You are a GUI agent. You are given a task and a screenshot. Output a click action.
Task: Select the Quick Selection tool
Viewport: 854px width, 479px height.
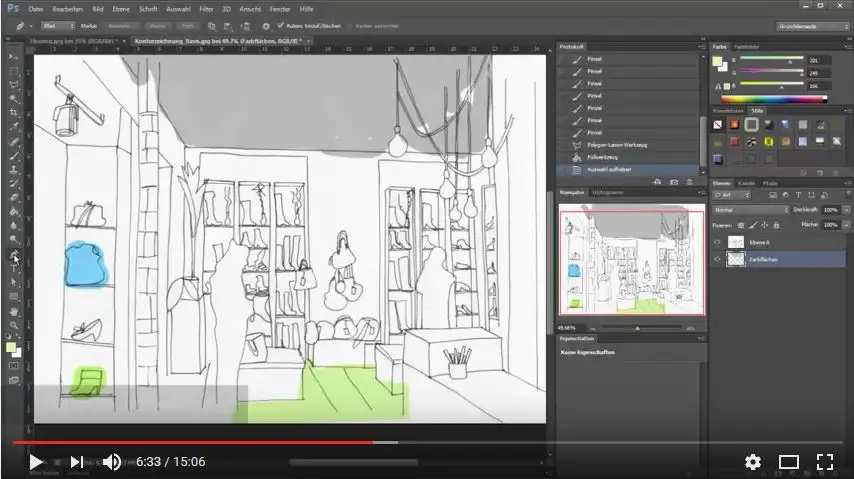coord(14,99)
